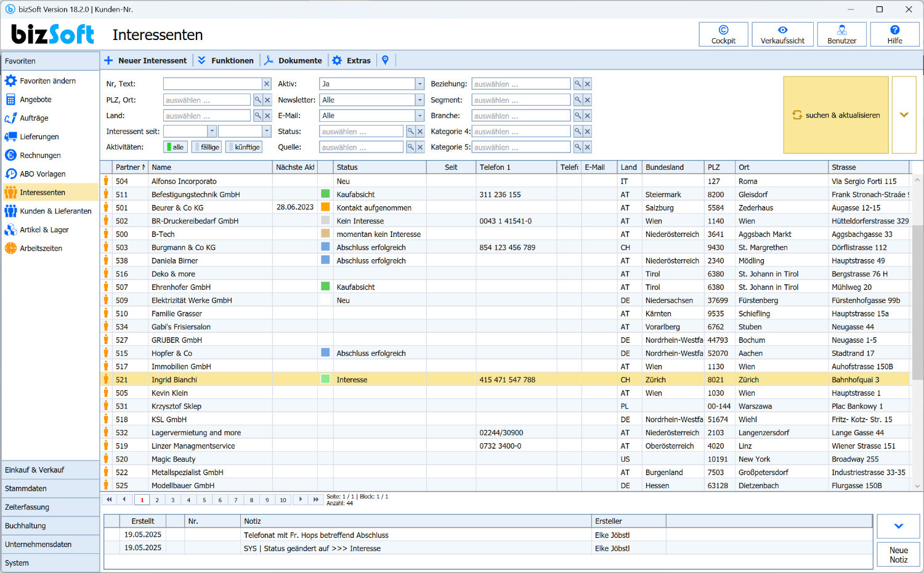Open Hilfe help button
The height and width of the screenshot is (573, 924).
tap(894, 34)
